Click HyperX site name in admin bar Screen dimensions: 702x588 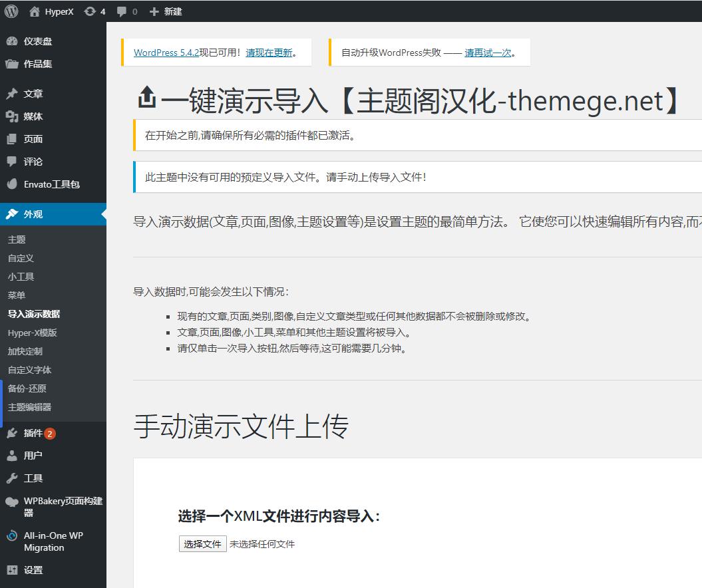(x=59, y=11)
